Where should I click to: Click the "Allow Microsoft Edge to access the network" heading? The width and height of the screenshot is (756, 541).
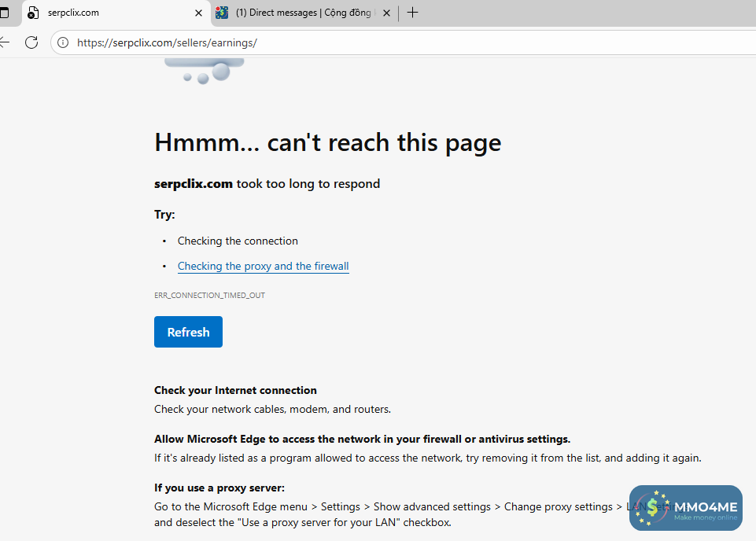tap(362, 439)
